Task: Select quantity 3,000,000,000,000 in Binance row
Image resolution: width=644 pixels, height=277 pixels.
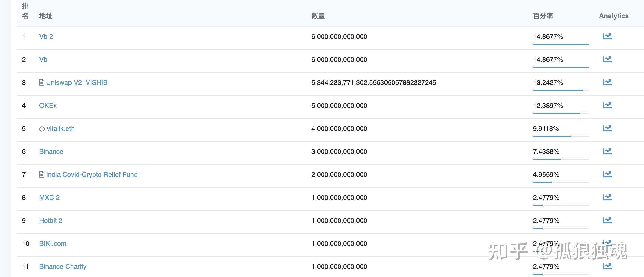Action: [339, 152]
